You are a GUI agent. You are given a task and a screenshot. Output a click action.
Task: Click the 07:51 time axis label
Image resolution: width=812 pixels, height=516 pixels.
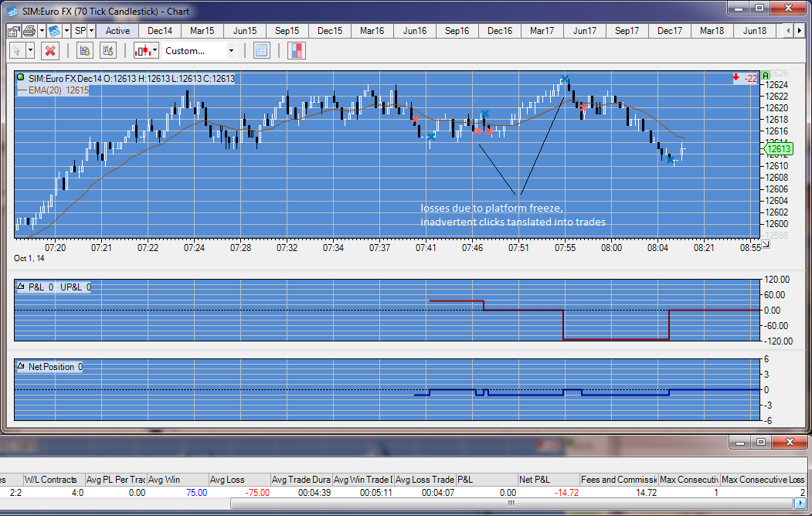click(x=518, y=248)
